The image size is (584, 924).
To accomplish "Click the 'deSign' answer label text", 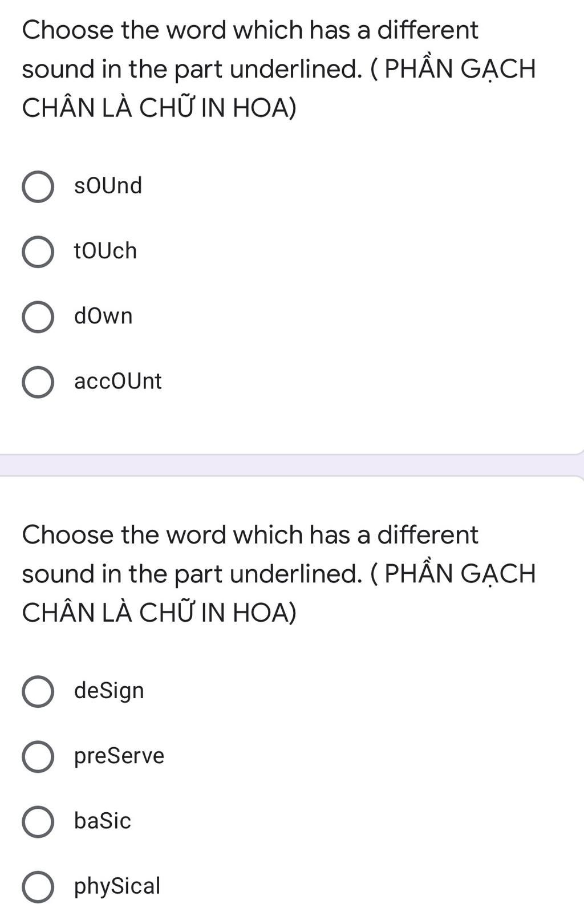I will [x=109, y=691].
